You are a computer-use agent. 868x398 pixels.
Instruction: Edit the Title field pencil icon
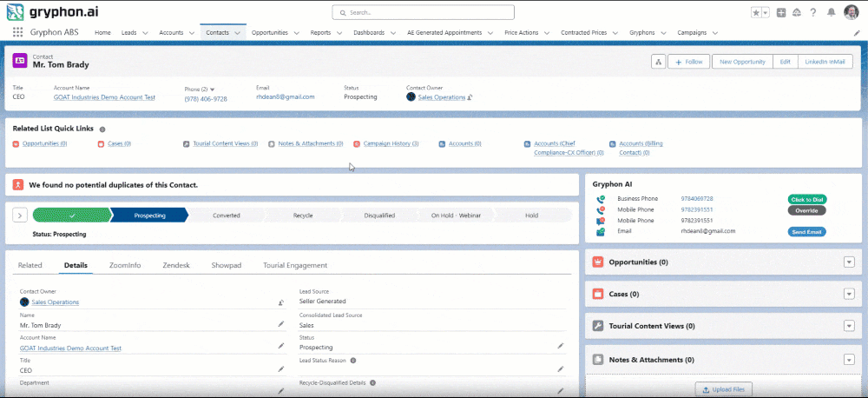(281, 368)
